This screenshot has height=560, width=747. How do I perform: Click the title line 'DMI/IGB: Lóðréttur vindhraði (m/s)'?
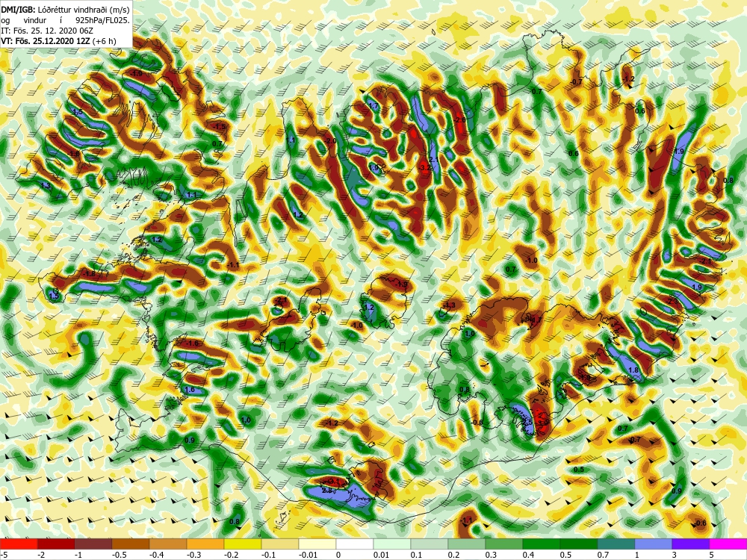click(65, 10)
